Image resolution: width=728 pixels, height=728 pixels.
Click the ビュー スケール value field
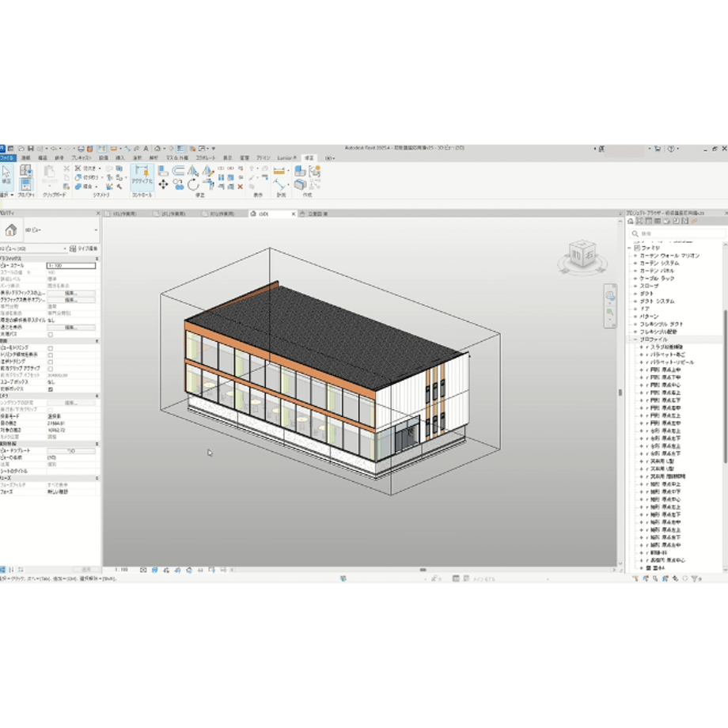[x=71, y=266]
